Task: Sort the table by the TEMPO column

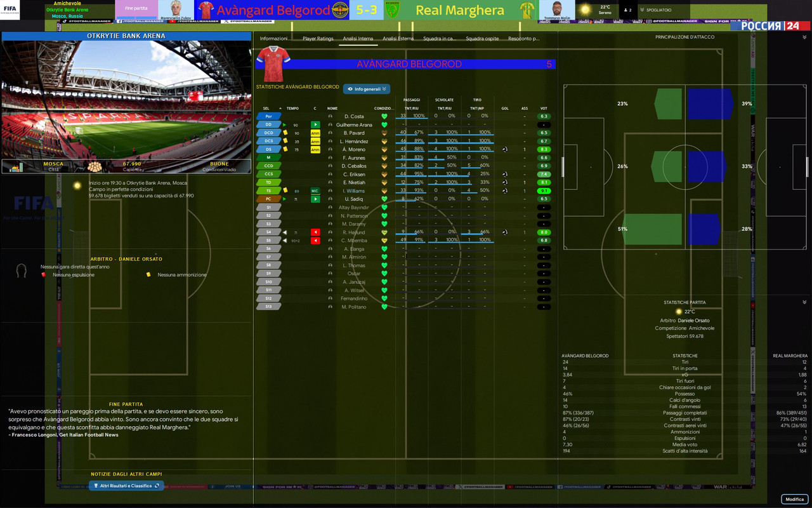Action: [292, 109]
